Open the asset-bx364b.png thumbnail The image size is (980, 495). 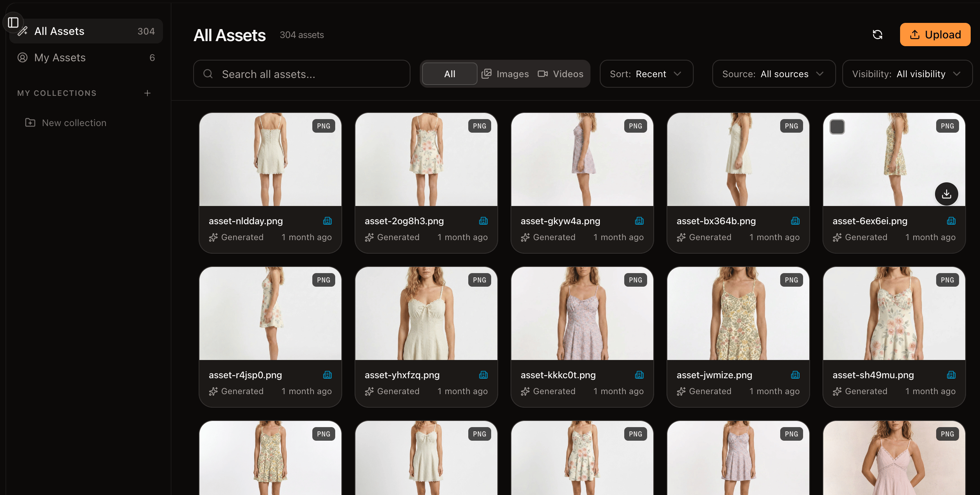[738, 159]
